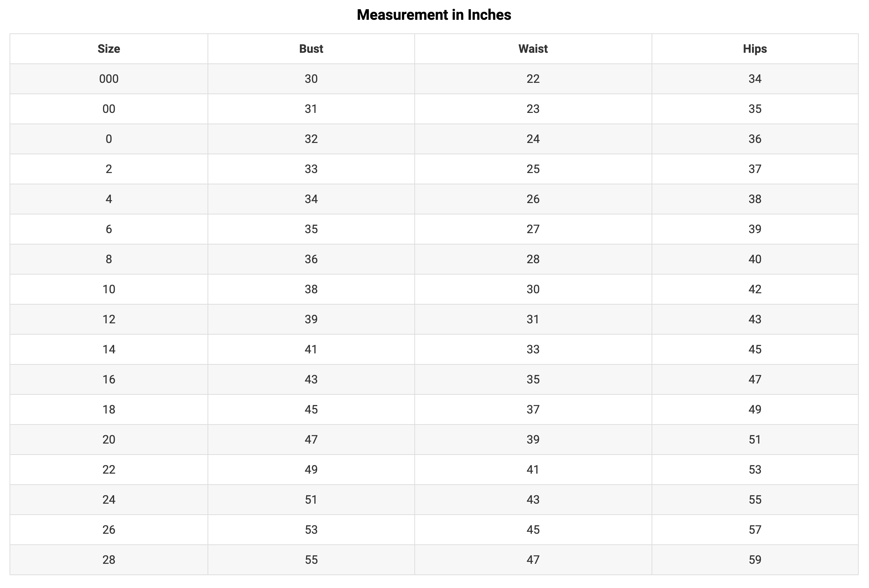This screenshot has height=588, width=869.
Task: Select the Waist column header
Action: [533, 49]
